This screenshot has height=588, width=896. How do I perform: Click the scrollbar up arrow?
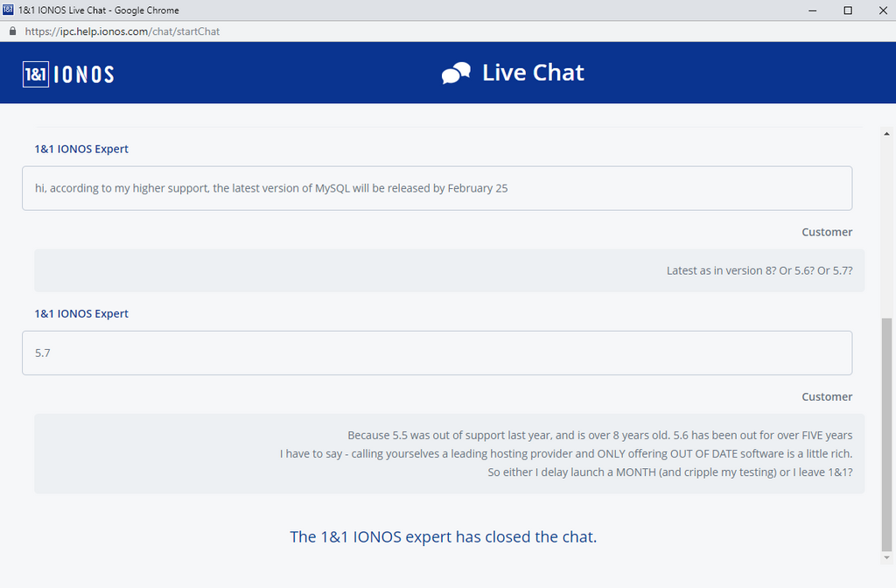(886, 134)
